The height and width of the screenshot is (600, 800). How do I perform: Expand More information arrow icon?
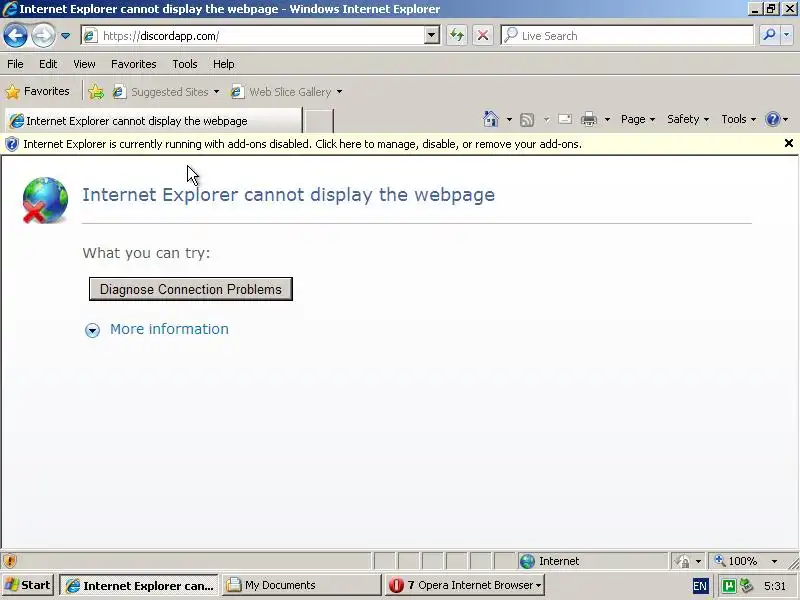pyautogui.click(x=92, y=331)
